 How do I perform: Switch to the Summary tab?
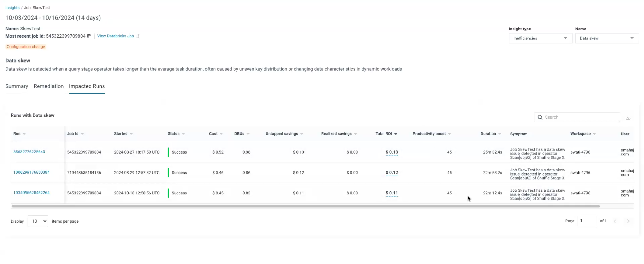click(x=17, y=86)
